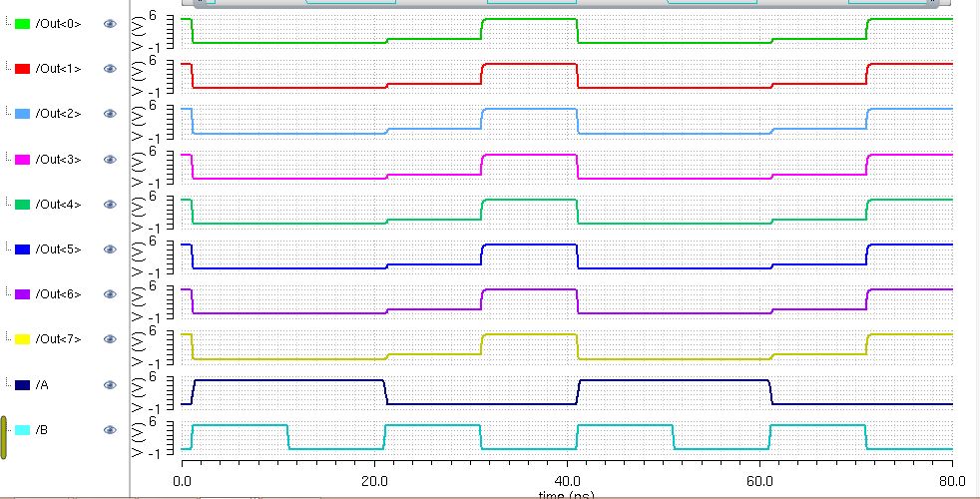Click the olive drag handle beside /B
This screenshot has height=499, width=980.
click(x=3, y=438)
